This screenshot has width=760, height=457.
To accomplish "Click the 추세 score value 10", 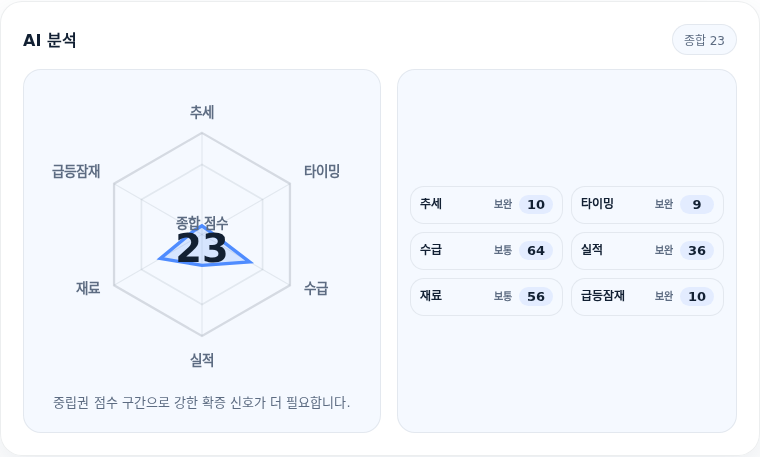I will click(536, 205).
